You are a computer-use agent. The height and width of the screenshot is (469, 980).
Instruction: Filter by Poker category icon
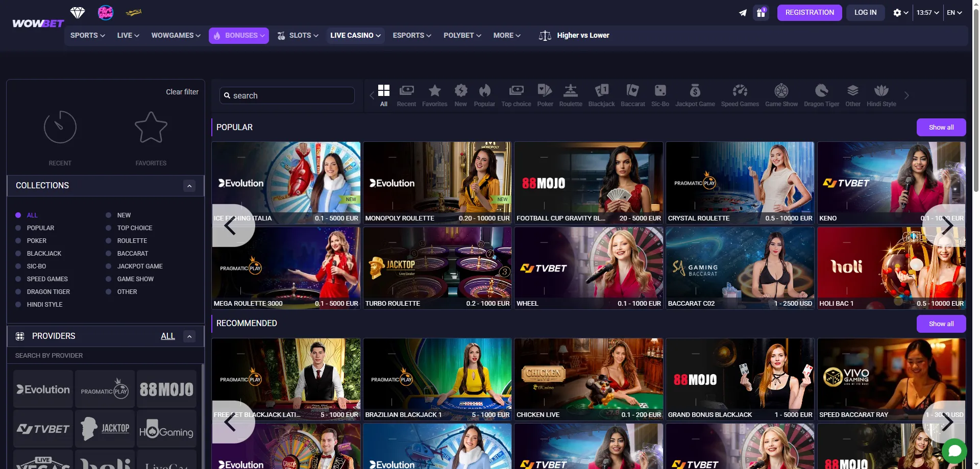click(x=545, y=95)
